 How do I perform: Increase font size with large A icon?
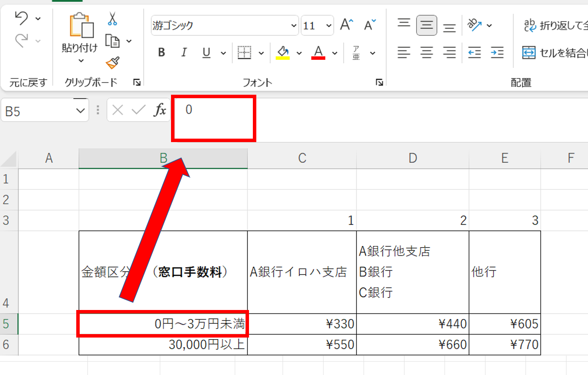[346, 25]
